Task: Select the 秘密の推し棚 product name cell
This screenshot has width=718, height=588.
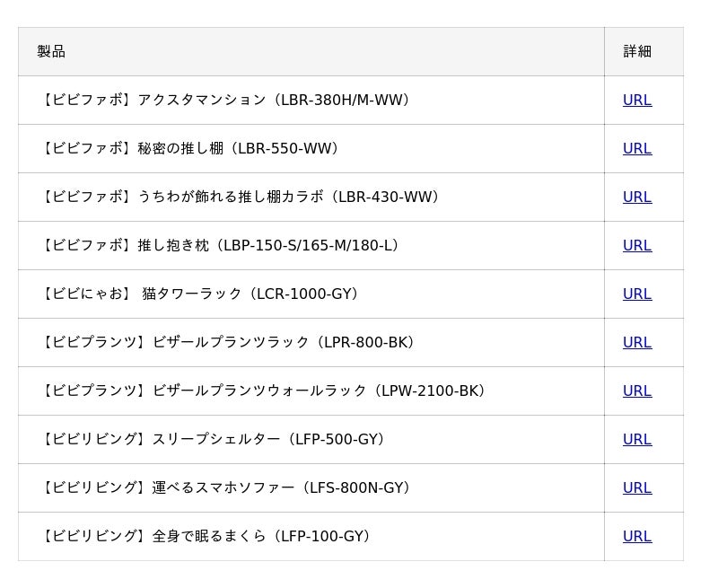Action: [x=188, y=149]
